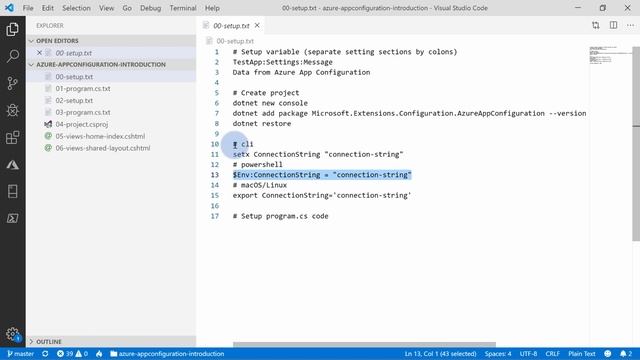Change line ending via CRLF

(552, 354)
